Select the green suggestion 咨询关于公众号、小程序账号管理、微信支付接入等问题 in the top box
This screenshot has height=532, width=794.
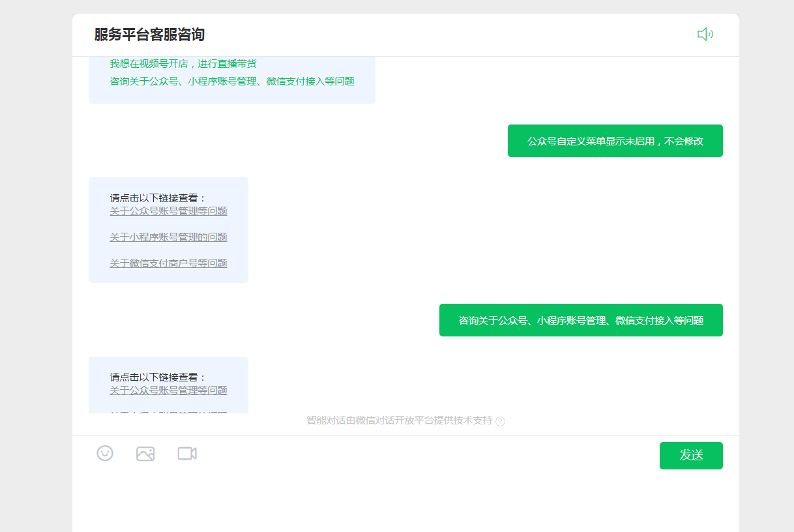pyautogui.click(x=232, y=81)
